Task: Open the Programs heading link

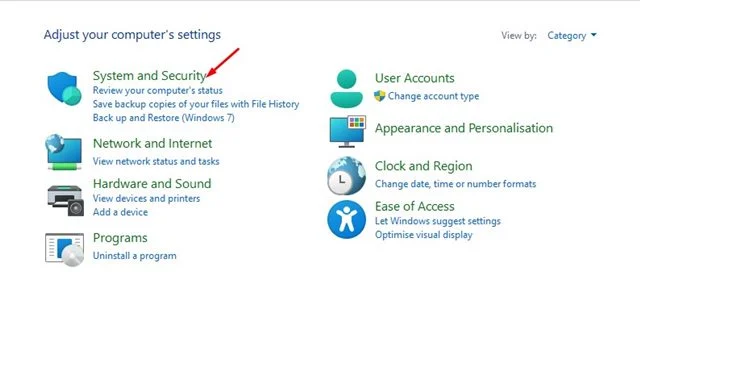Action: coord(120,238)
